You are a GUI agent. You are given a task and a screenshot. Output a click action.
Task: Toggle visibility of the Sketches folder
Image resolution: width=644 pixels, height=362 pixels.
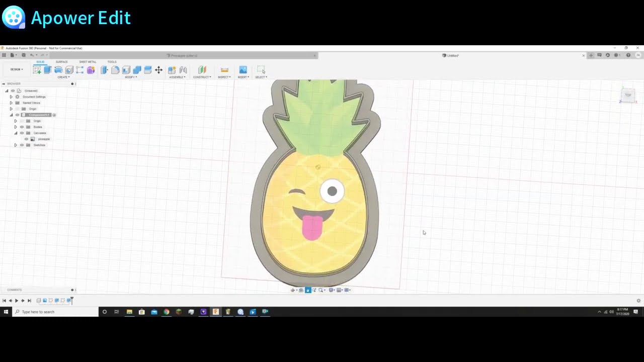click(x=22, y=145)
